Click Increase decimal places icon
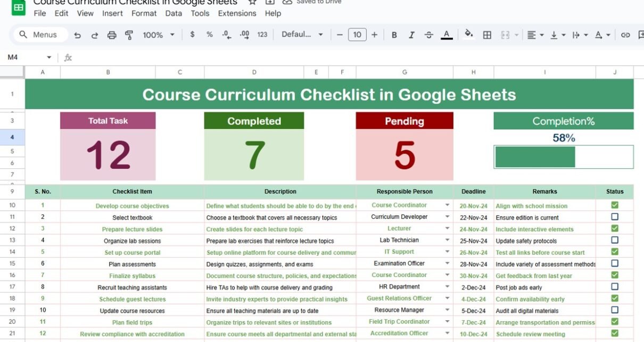This screenshot has width=644, height=342. (245, 35)
